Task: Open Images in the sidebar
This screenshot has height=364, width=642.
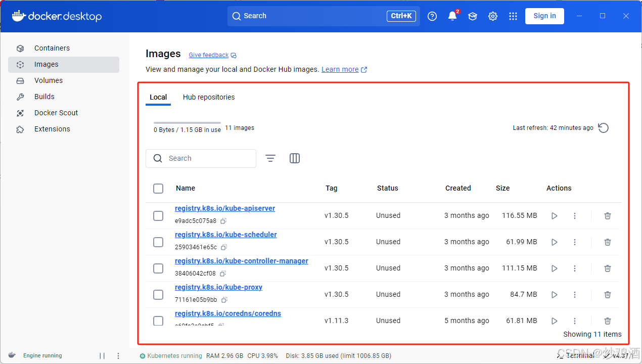Action: pyautogui.click(x=64, y=64)
